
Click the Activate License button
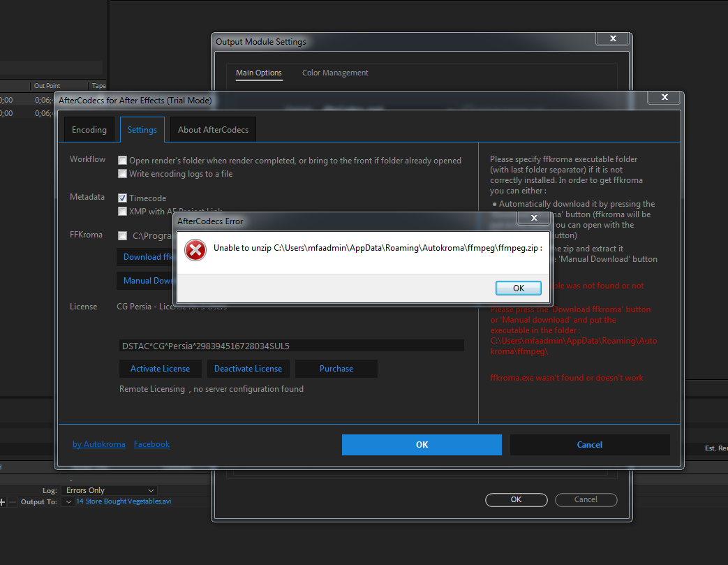(160, 369)
